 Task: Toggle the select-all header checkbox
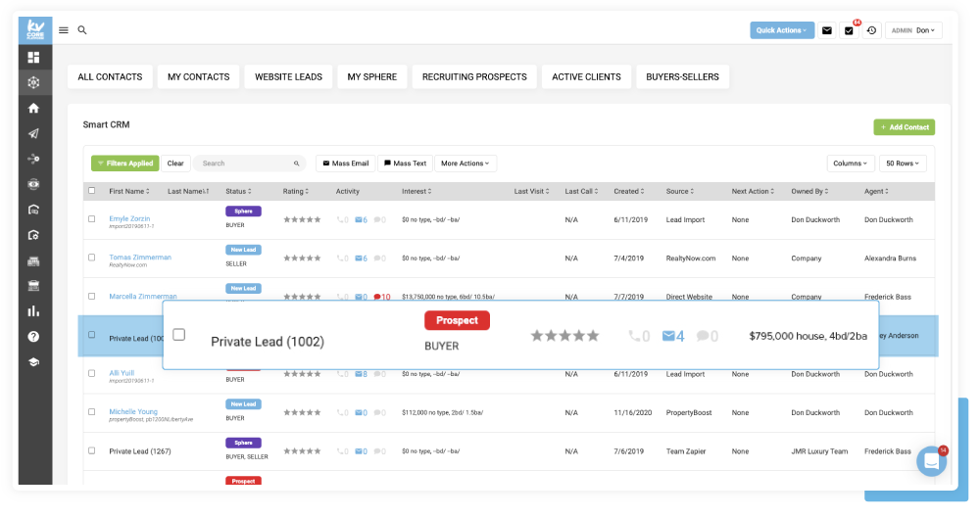click(92, 191)
